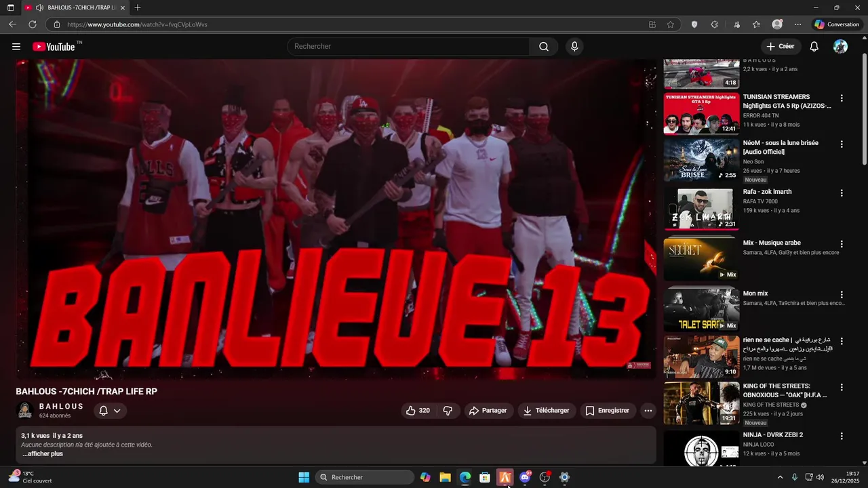Viewport: 868px width, 488px height.
Task: Open a new browser tab
Action: pos(138,7)
